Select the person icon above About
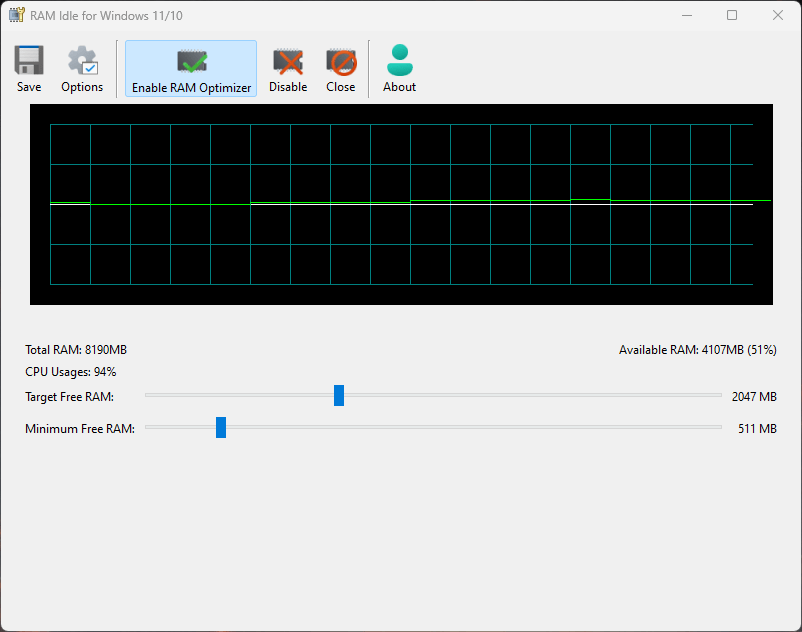 point(399,58)
